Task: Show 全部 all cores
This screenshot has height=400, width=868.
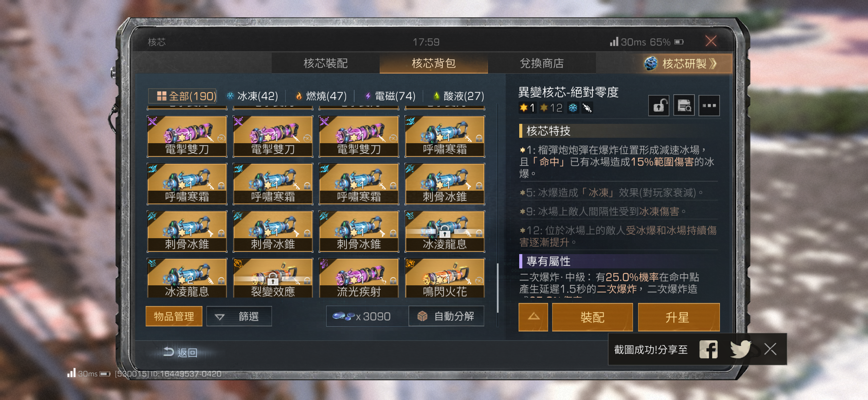Action: tap(183, 96)
